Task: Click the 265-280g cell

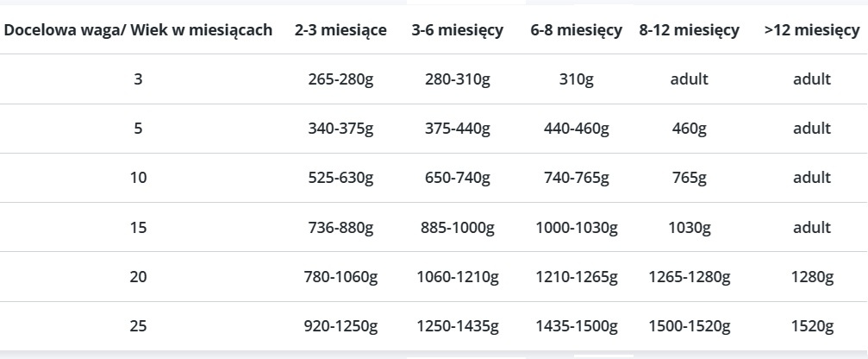Action: tap(340, 79)
